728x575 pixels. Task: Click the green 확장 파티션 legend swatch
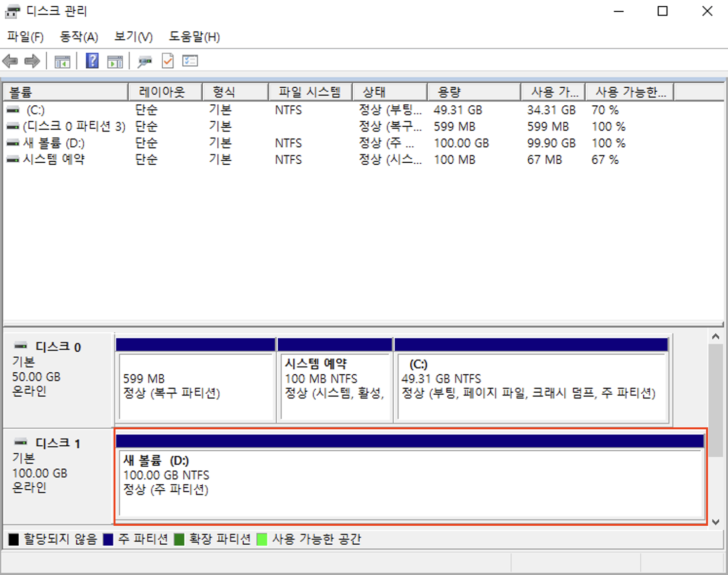[179, 539]
